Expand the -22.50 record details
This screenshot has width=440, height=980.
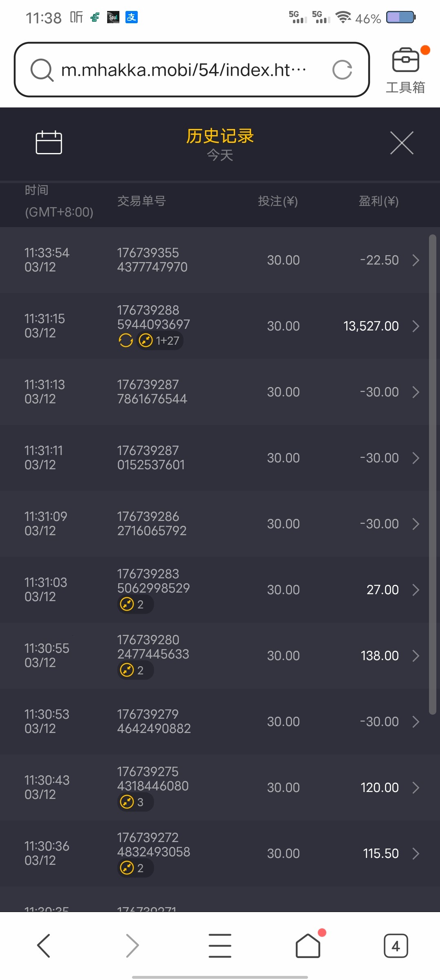(x=416, y=260)
